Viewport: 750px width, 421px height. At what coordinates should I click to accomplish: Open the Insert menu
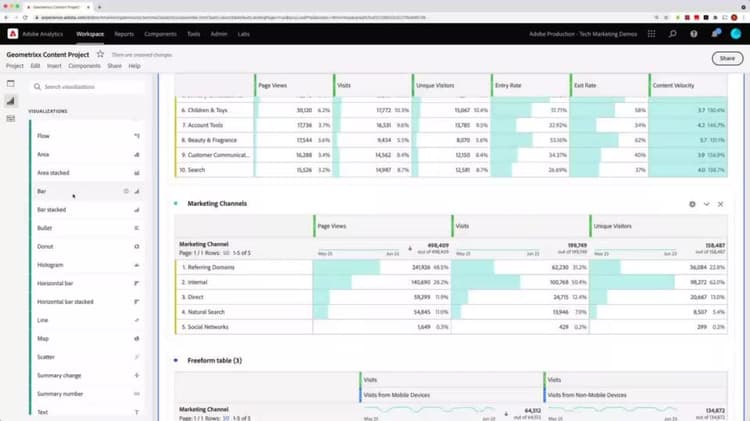[x=54, y=66]
